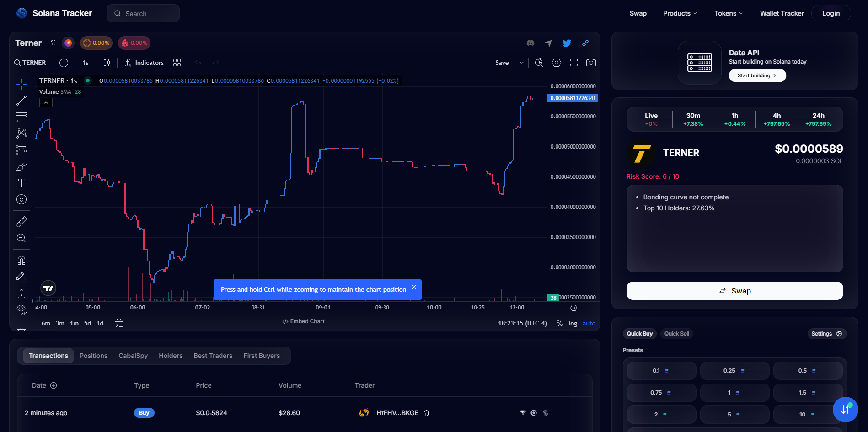Open the Text annotation tool

pos(21,182)
